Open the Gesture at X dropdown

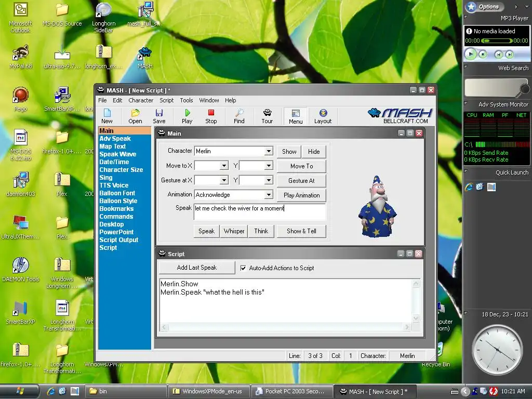click(x=224, y=180)
